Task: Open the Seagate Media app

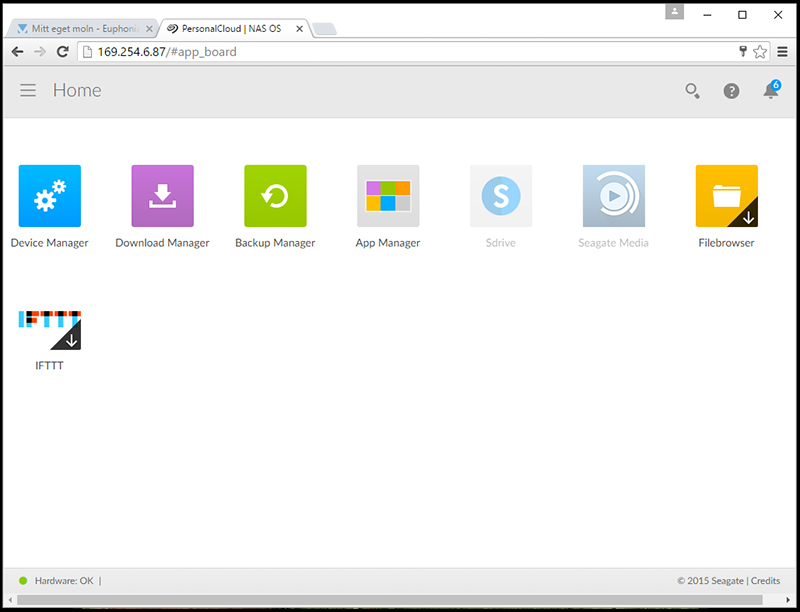Action: pyautogui.click(x=613, y=196)
